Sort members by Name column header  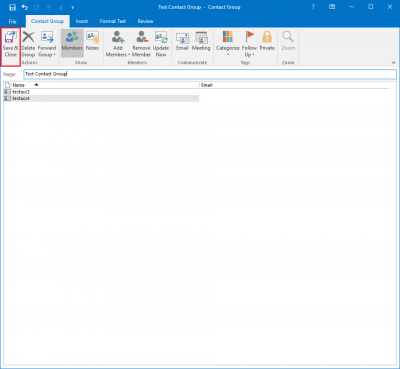coord(102,85)
